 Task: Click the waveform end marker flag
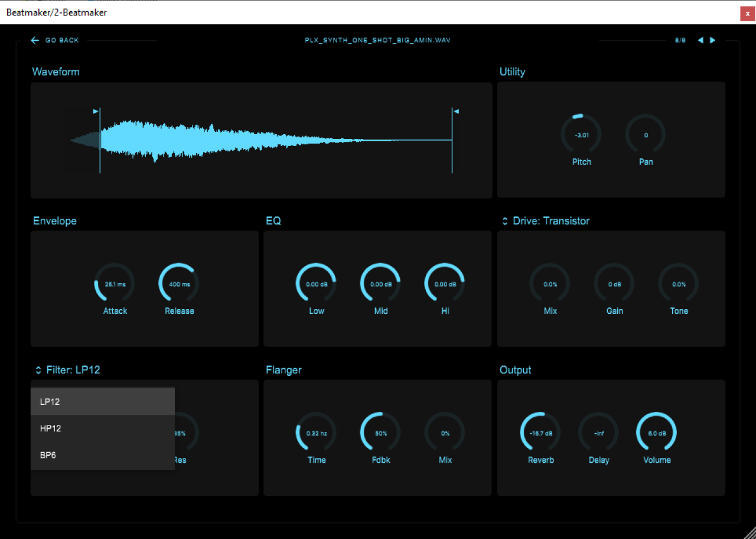tap(455, 111)
